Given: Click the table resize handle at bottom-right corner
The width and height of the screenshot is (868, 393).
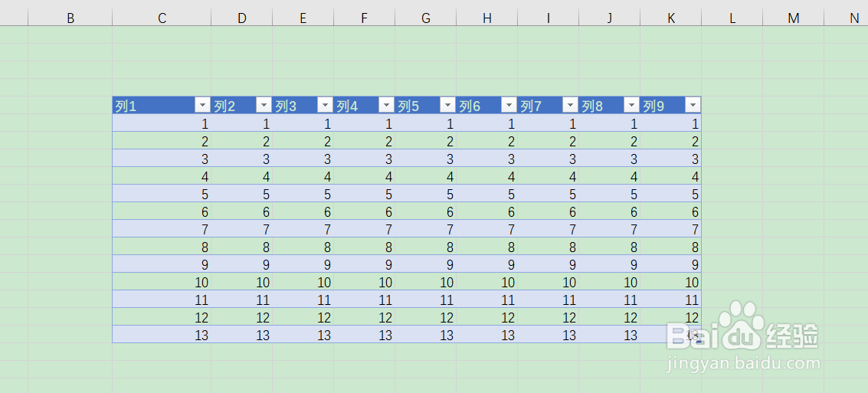Looking at the screenshot, I should click(699, 341).
